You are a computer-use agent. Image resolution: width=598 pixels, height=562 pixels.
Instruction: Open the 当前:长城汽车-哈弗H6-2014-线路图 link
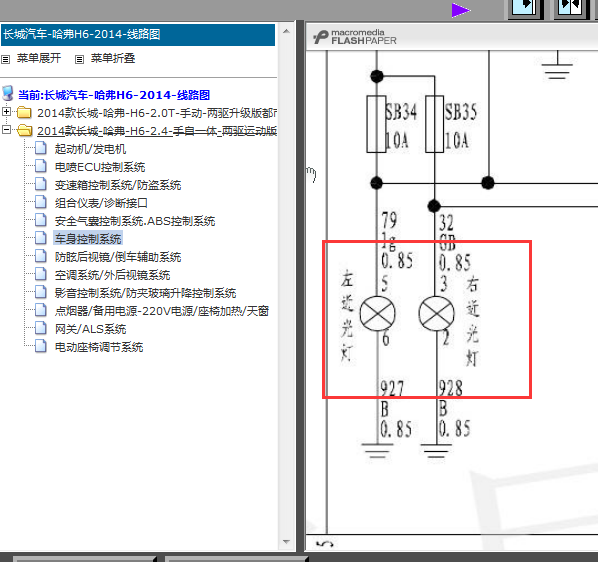[114, 95]
